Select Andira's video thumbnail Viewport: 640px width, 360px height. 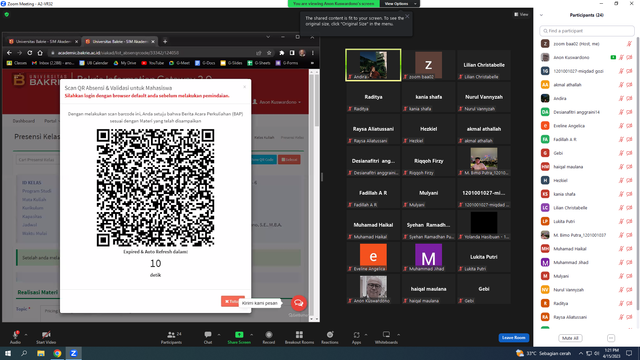click(373, 65)
